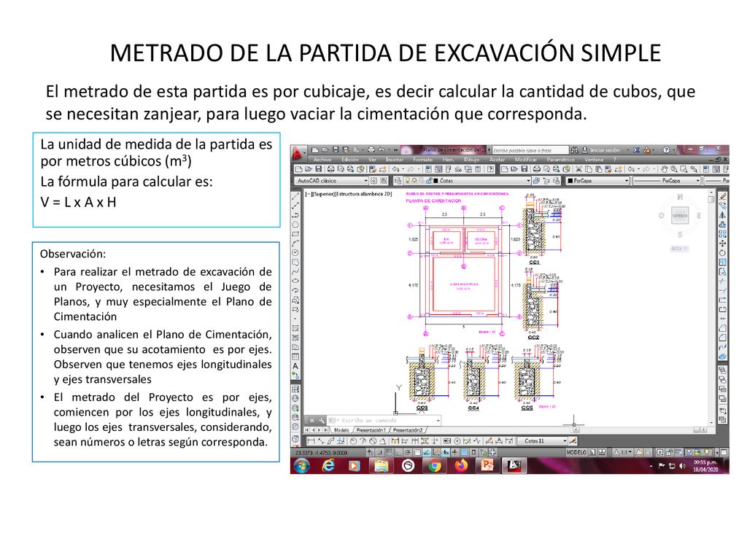
Task: Open the PorCapa linetype dropdown
Action: (x=667, y=181)
